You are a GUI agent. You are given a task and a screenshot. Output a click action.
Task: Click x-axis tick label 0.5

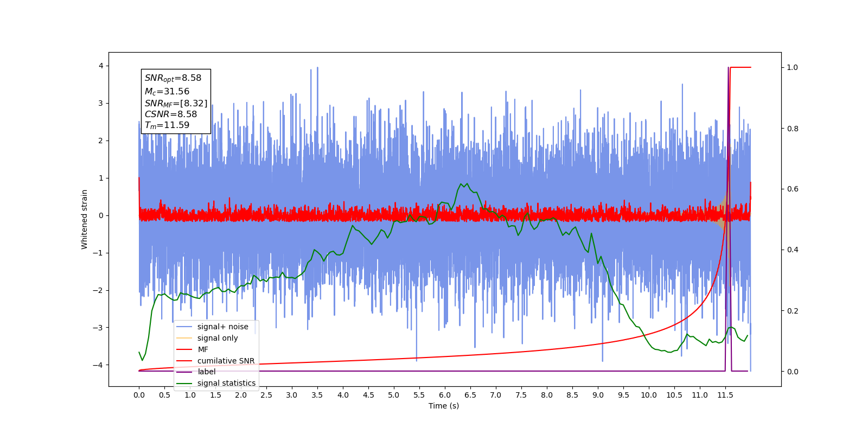coord(164,395)
